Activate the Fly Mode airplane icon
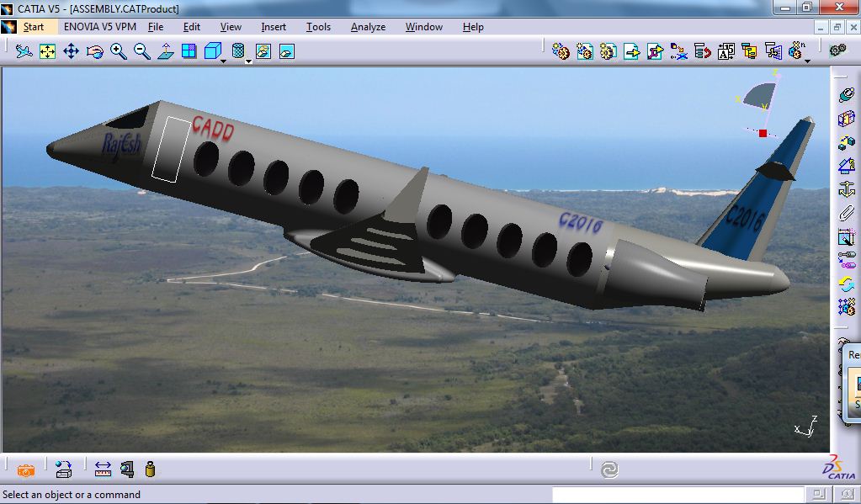 [x=24, y=51]
